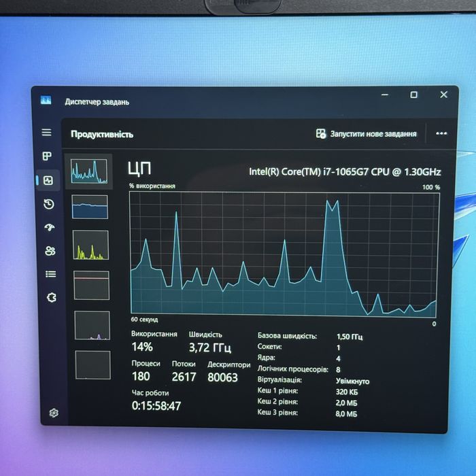Select the CPU mini graph thumbnail

click(x=89, y=171)
